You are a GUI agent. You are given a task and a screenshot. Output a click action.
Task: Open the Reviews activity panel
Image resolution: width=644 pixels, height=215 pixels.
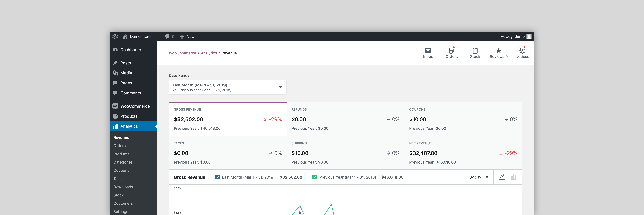click(498, 52)
